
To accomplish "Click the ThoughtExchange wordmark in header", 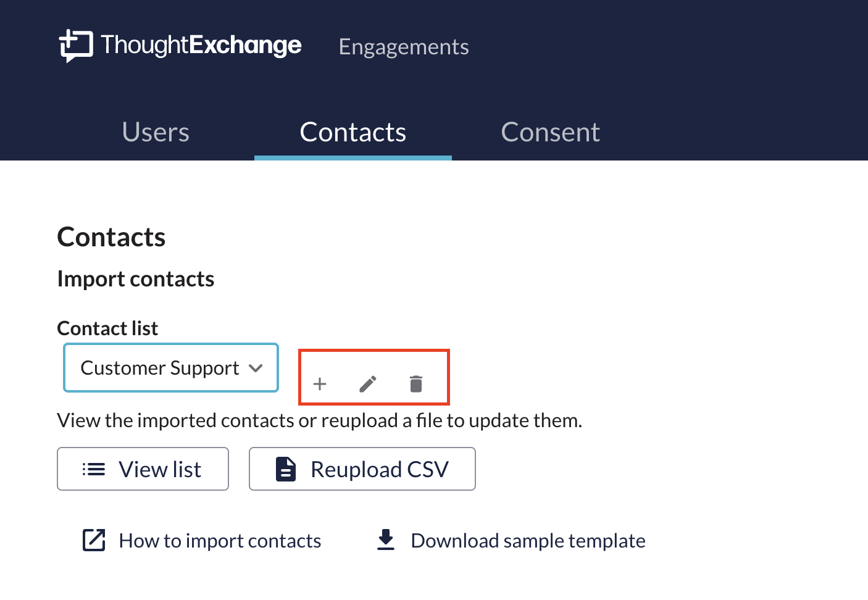I will pyautogui.click(x=201, y=45).
